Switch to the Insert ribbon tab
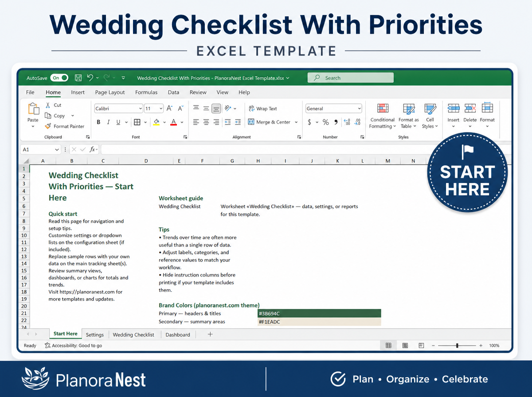The height and width of the screenshot is (397, 532). tap(78, 92)
